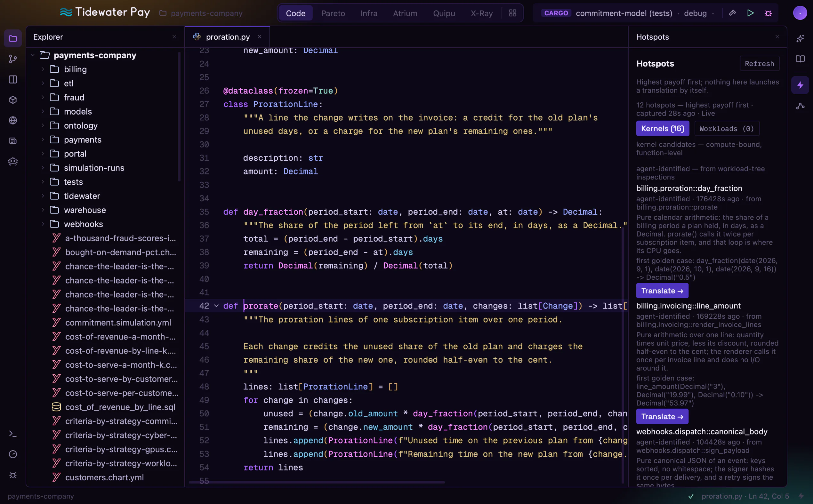Click the sparkle assistant icon on right rail
The width and height of the screenshot is (813, 504).
pos(800,39)
